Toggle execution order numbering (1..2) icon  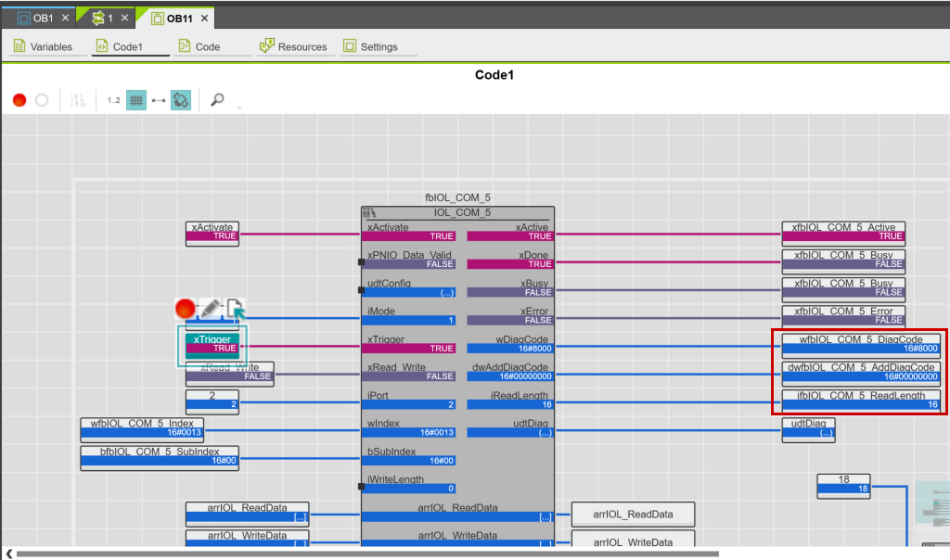(113, 100)
